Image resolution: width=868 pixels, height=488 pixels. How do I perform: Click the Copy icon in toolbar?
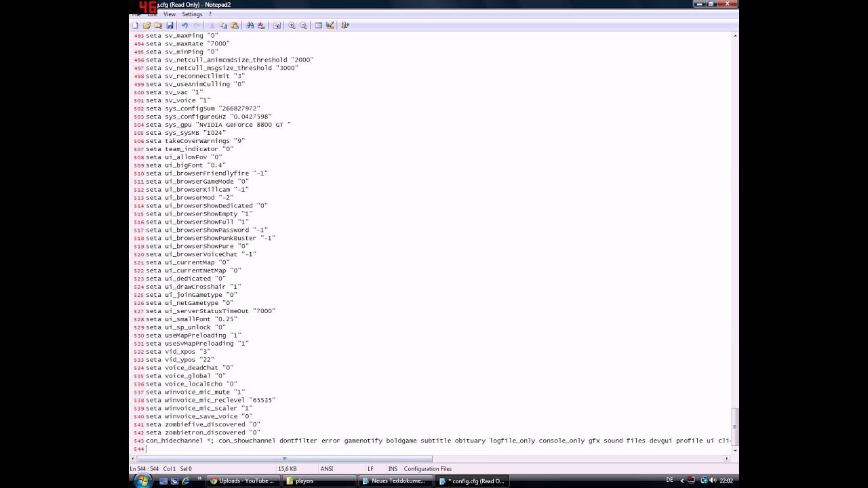click(x=223, y=25)
